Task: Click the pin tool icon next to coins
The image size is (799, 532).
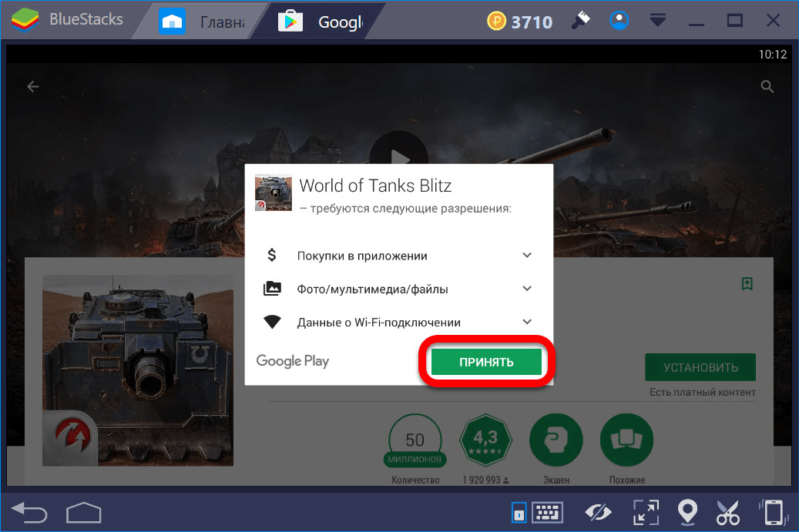Action: coord(580,20)
